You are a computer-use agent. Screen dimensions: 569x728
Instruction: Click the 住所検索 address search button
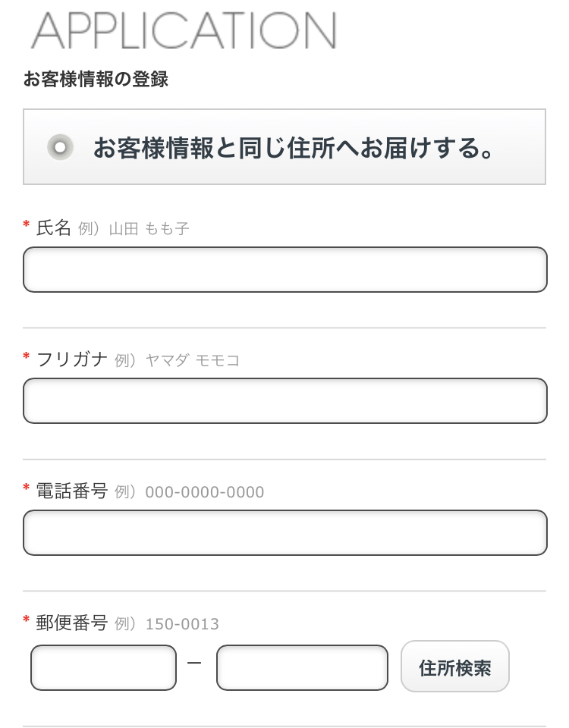[x=455, y=667]
